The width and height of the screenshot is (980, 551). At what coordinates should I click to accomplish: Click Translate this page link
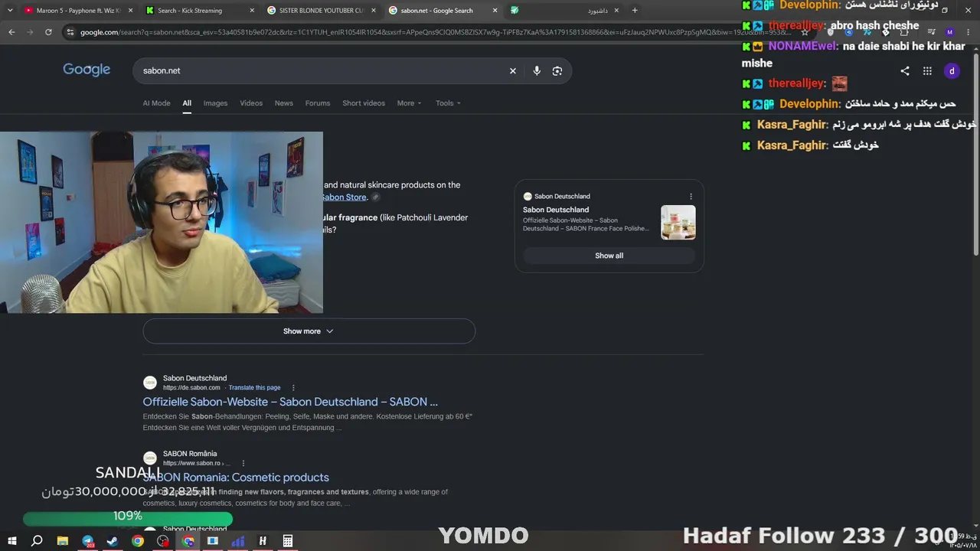pos(254,388)
